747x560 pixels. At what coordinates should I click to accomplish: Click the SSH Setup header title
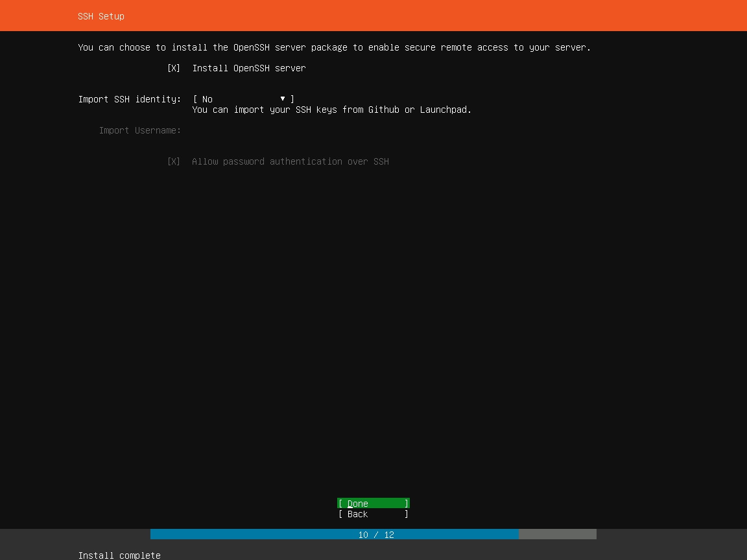tap(101, 16)
